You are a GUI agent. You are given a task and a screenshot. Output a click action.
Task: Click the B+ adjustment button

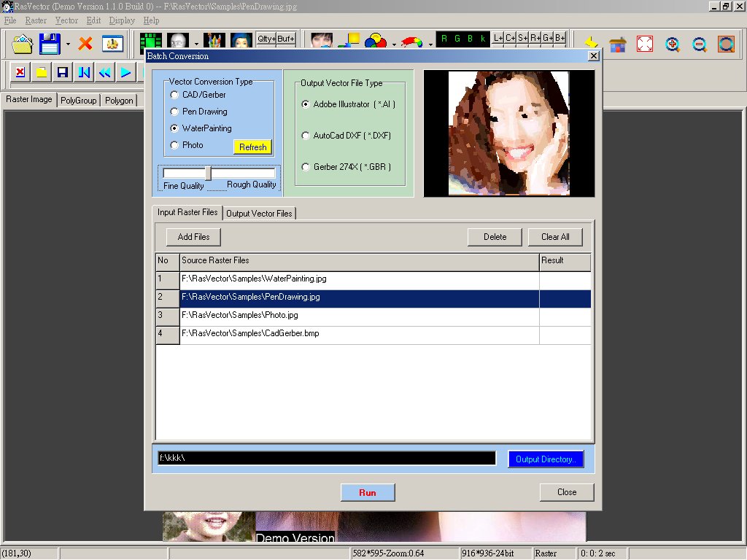click(560, 38)
